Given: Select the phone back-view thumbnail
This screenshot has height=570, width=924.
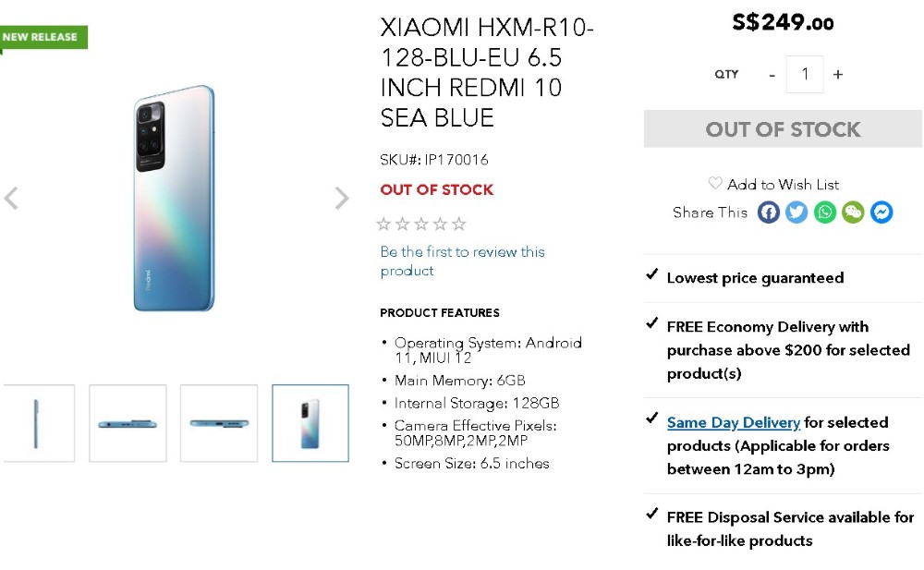Looking at the screenshot, I should [x=310, y=423].
